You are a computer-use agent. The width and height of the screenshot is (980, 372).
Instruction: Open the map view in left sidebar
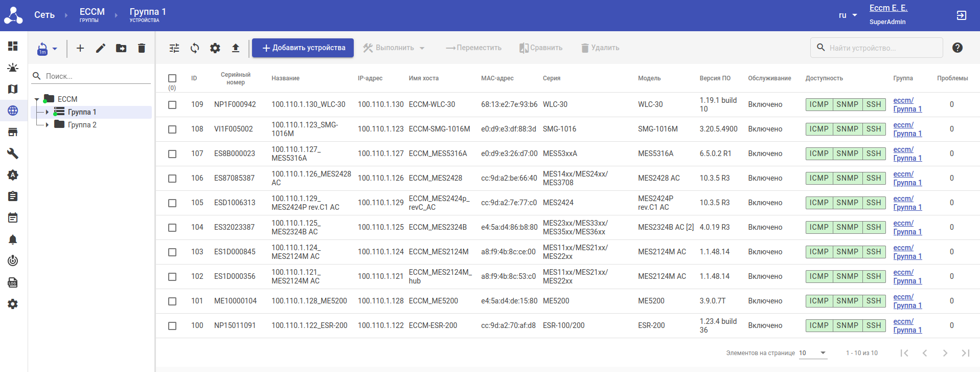point(13,89)
